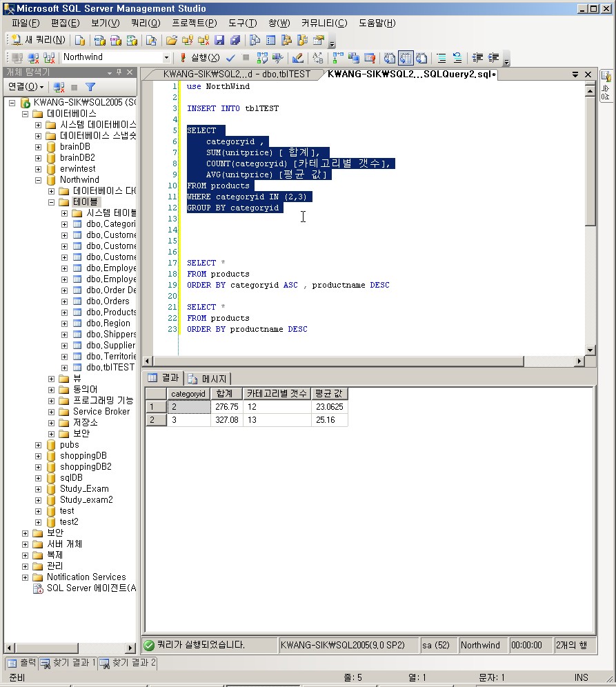
Task: Click the Display Estimated Execution Plan icon
Action: pos(262,57)
